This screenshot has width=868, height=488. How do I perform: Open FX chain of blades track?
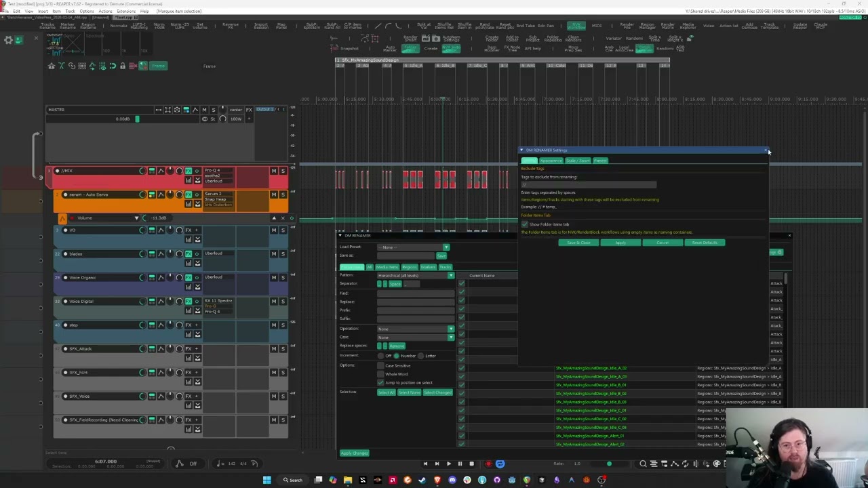click(189, 253)
